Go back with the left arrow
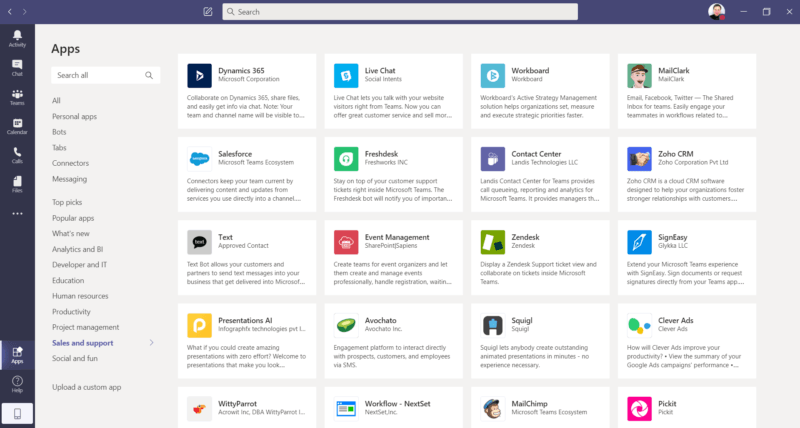The image size is (800, 428). pos(10,11)
